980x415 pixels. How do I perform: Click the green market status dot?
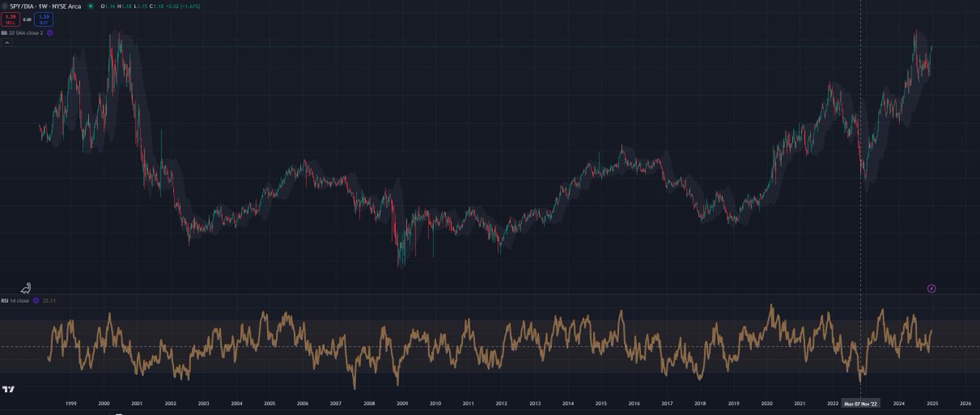91,6
